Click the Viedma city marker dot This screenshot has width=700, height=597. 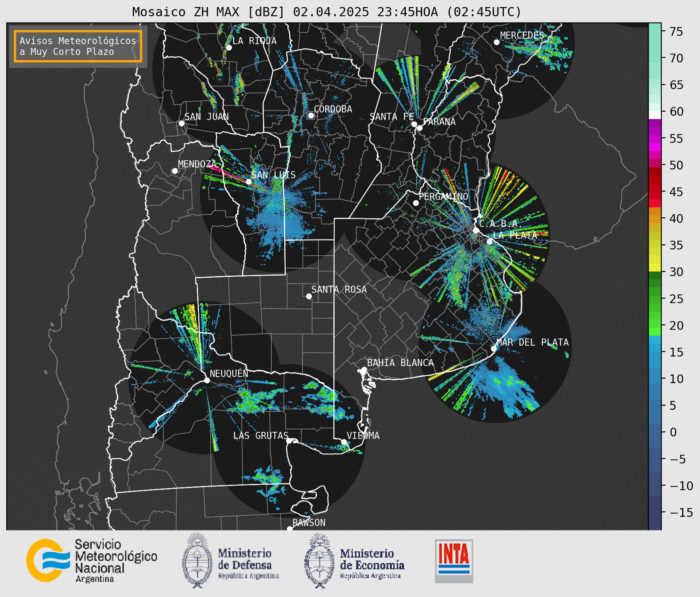point(344,442)
